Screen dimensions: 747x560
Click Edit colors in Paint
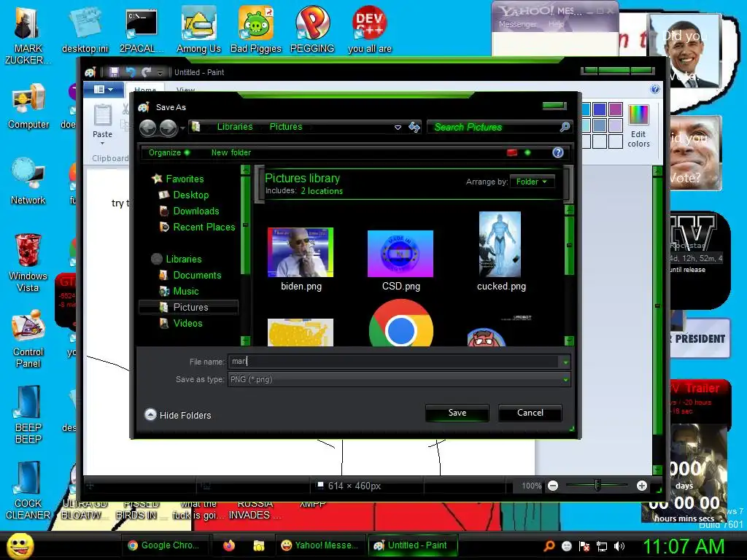[x=638, y=126]
